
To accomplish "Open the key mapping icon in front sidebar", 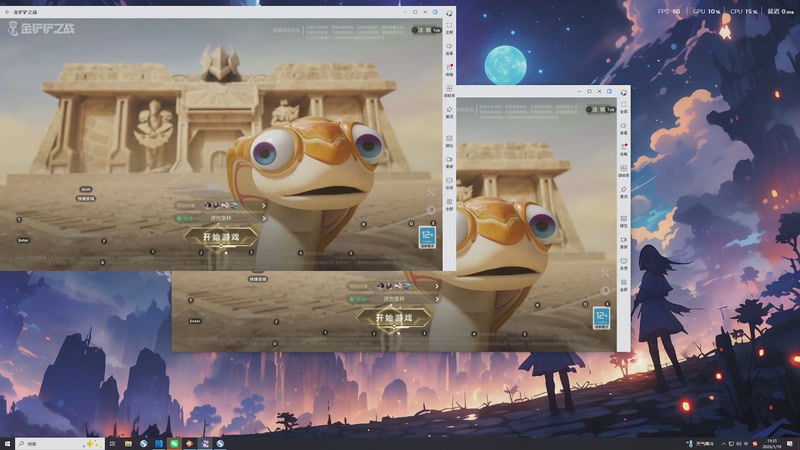I will [x=449, y=140].
